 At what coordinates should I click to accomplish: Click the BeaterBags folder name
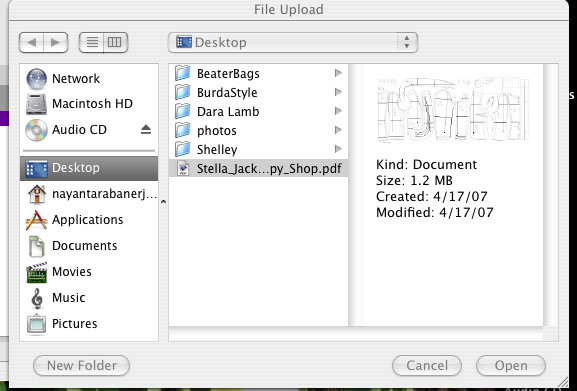pos(228,74)
